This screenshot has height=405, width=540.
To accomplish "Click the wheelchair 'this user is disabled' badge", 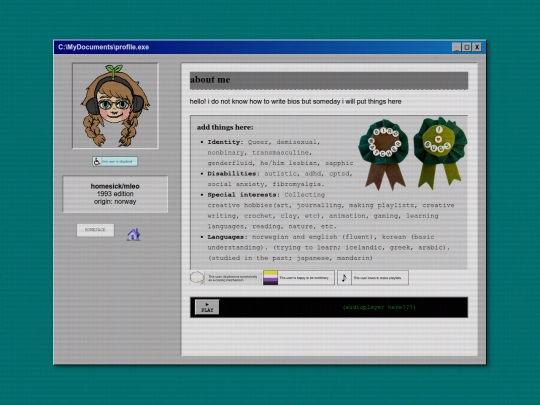I will click(x=115, y=161).
